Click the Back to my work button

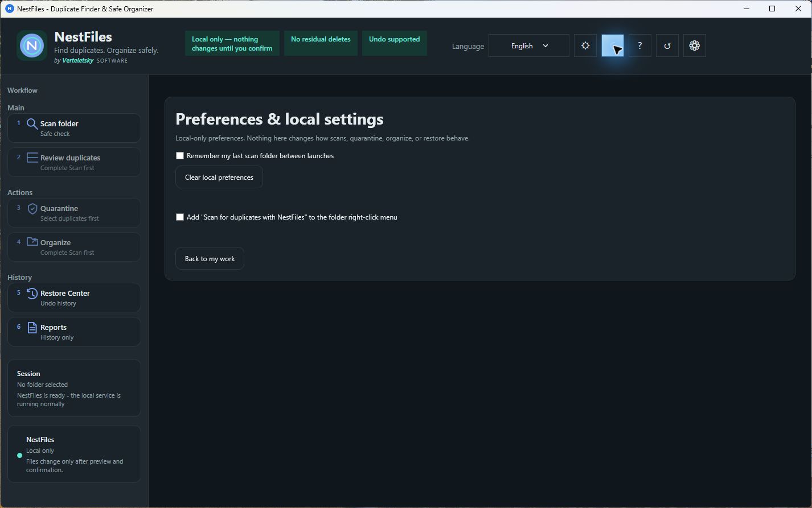pyautogui.click(x=210, y=258)
